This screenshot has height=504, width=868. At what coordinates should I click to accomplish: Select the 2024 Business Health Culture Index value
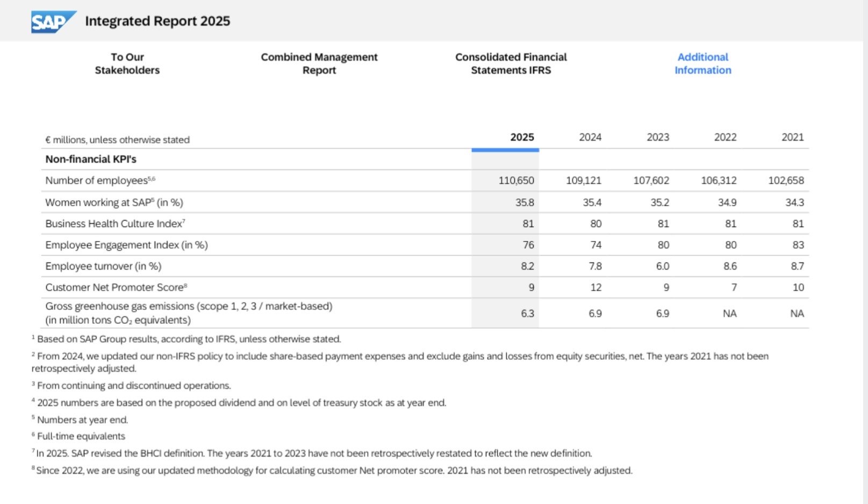596,223
